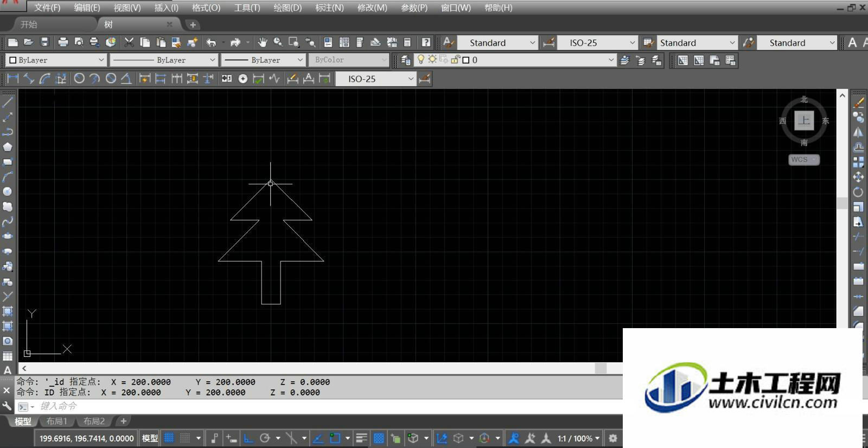Toggle lineweight display in status bar
Image resolution: width=868 pixels, height=448 pixels.
tap(362, 438)
